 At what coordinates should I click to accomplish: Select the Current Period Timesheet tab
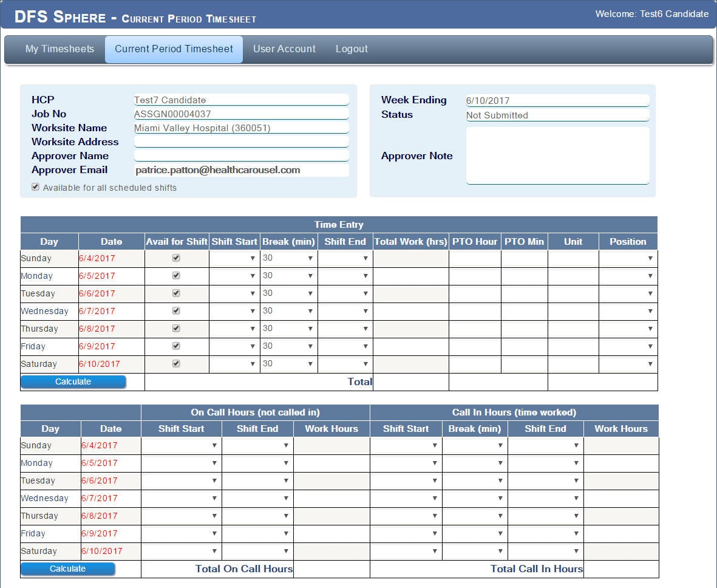[174, 49]
